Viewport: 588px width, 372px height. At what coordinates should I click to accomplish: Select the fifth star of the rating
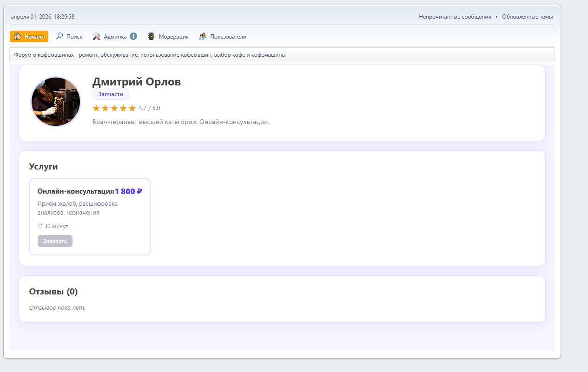(x=132, y=108)
